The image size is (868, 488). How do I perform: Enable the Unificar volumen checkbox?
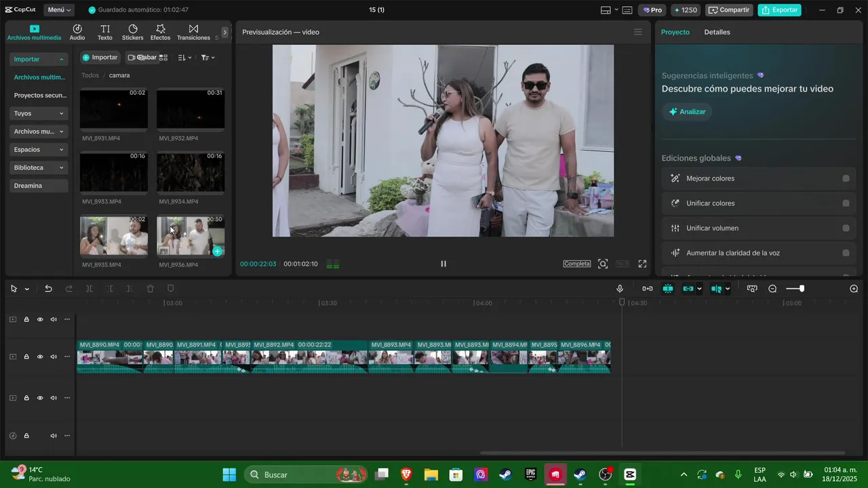coord(846,228)
